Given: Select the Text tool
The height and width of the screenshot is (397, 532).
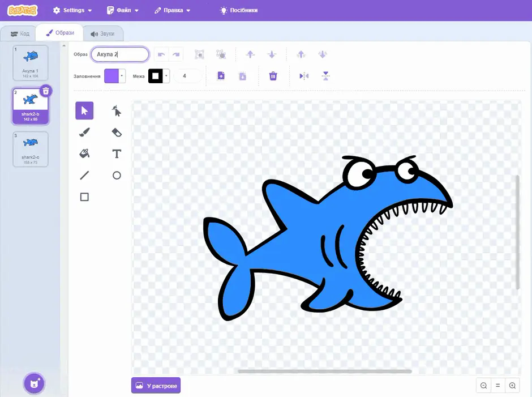Looking at the screenshot, I should point(117,153).
